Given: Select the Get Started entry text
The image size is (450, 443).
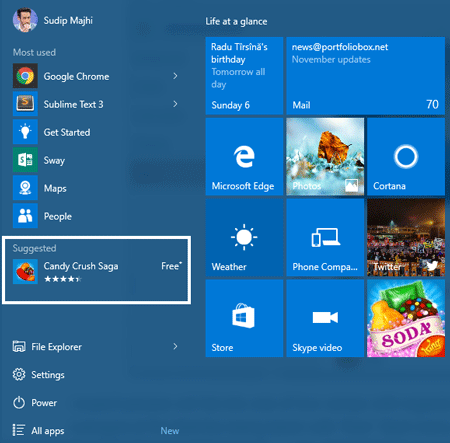Looking at the screenshot, I should pos(67,132).
